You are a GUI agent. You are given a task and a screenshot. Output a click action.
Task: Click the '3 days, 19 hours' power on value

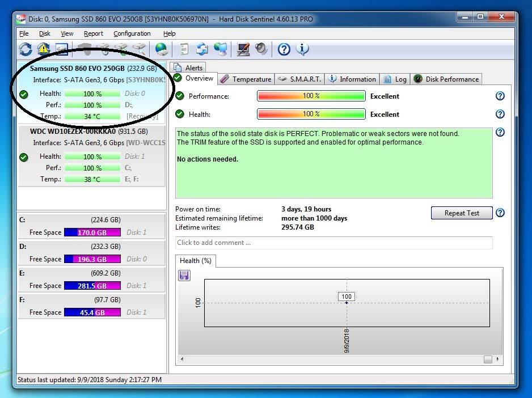(306, 209)
